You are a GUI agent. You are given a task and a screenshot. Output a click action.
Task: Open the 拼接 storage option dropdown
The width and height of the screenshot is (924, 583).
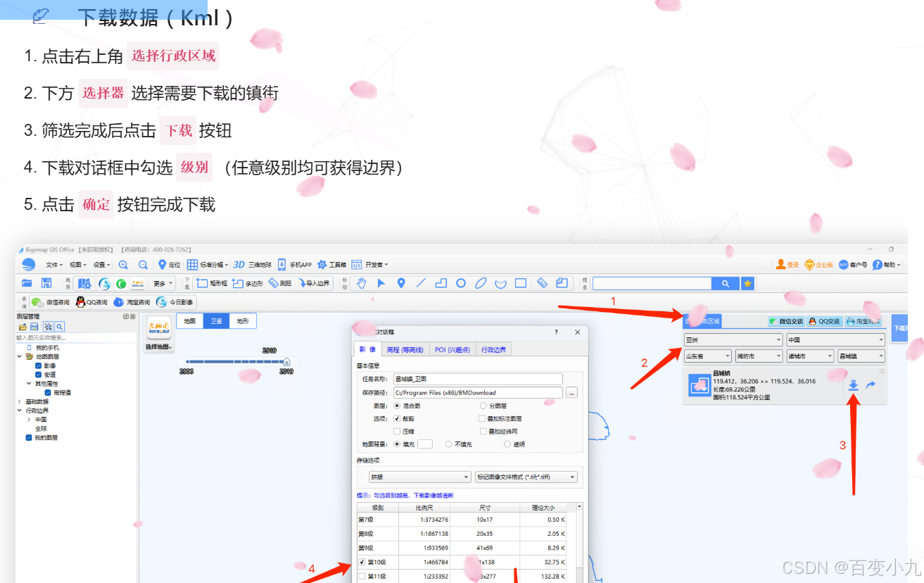(419, 477)
